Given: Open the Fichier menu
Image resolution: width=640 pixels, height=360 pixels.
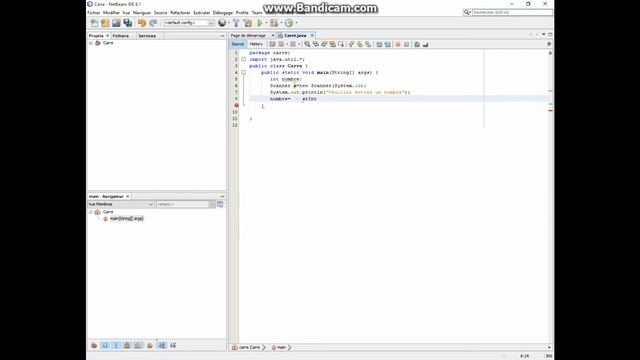Looking at the screenshot, I should [x=94, y=13].
